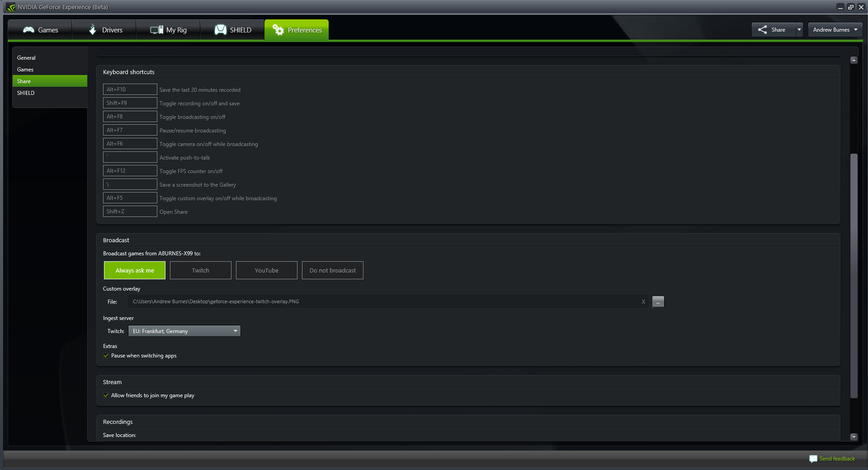Edit the Alt+F7 pause broadcasting field

pyautogui.click(x=130, y=130)
